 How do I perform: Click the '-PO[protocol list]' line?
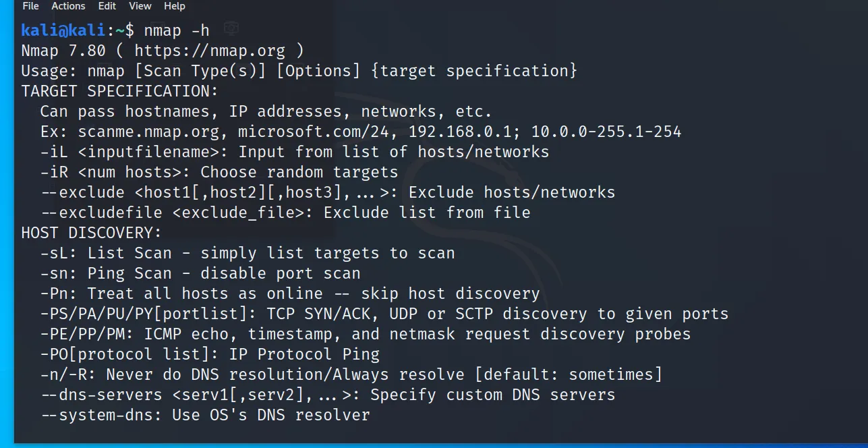tap(210, 354)
